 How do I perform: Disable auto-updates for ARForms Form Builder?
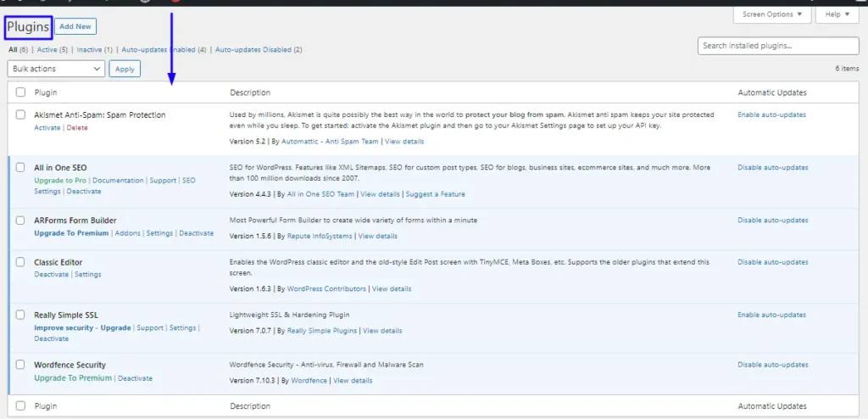[x=773, y=220]
